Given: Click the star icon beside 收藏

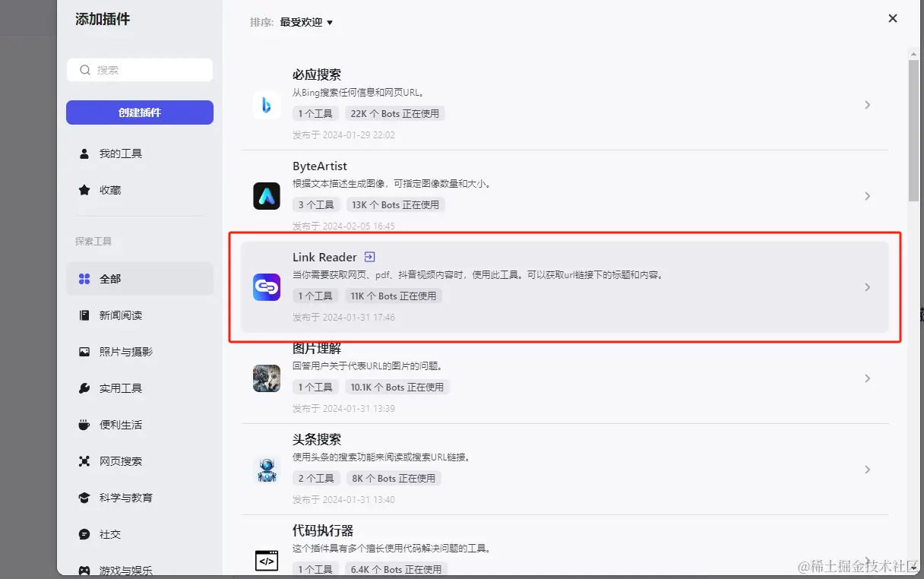Looking at the screenshot, I should coord(84,190).
